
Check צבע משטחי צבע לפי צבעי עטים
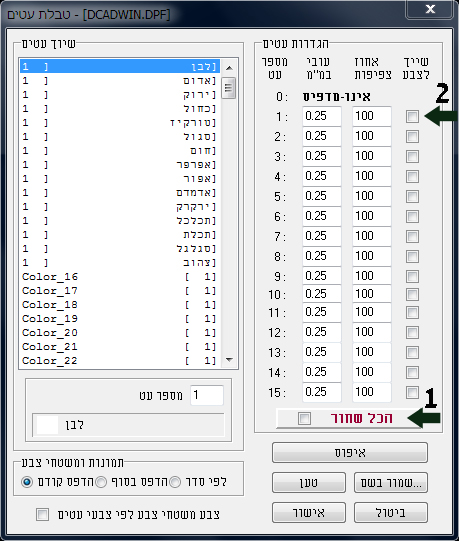(42, 514)
